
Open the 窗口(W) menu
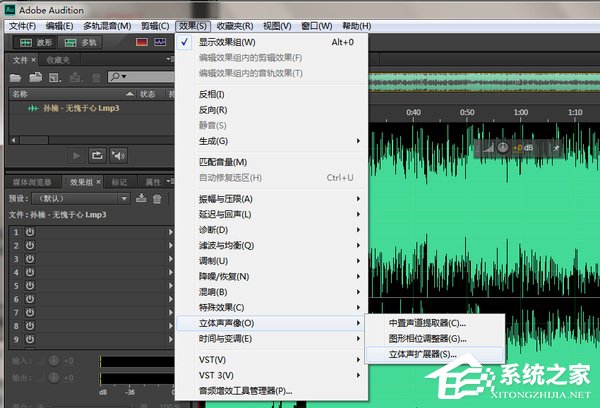[316, 26]
